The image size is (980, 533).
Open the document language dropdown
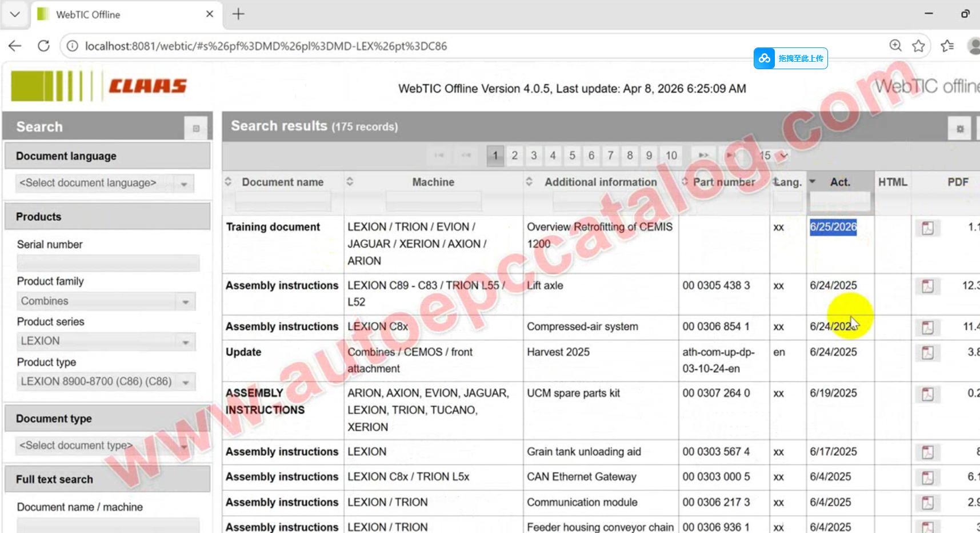click(x=184, y=184)
